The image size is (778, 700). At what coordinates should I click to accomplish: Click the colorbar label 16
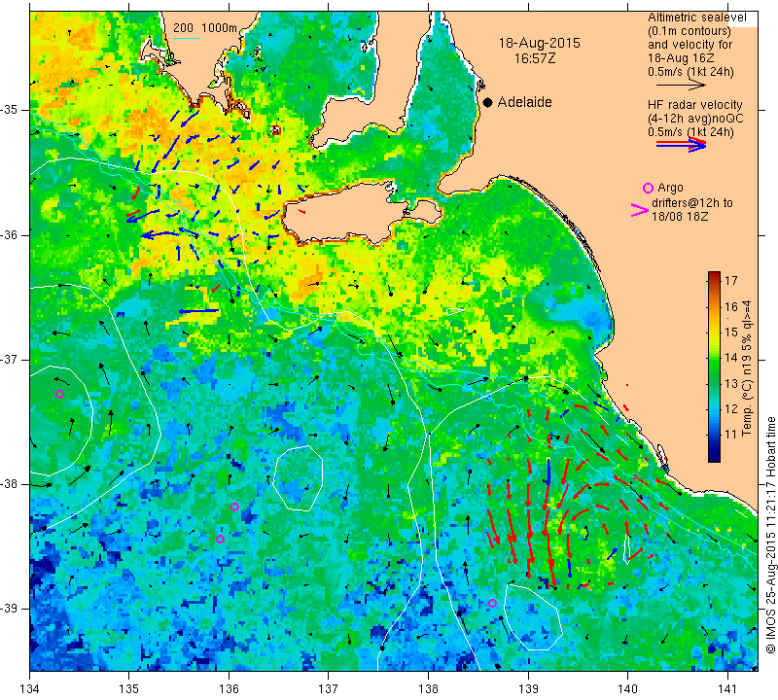click(731, 306)
